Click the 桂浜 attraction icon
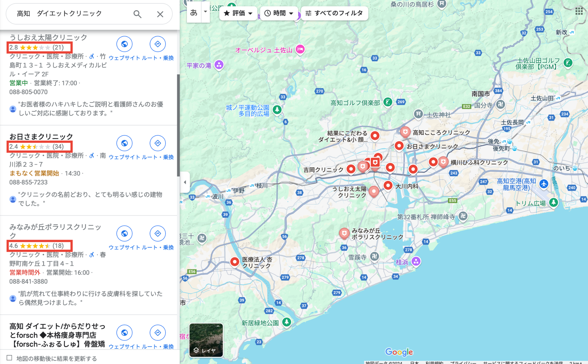This screenshot has width=588, height=364. [416, 261]
